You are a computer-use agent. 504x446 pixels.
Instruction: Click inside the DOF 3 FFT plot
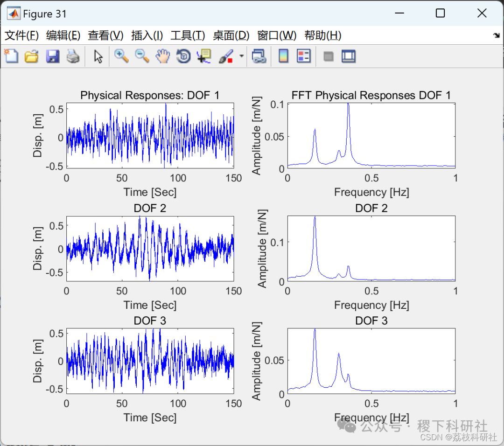click(371, 361)
